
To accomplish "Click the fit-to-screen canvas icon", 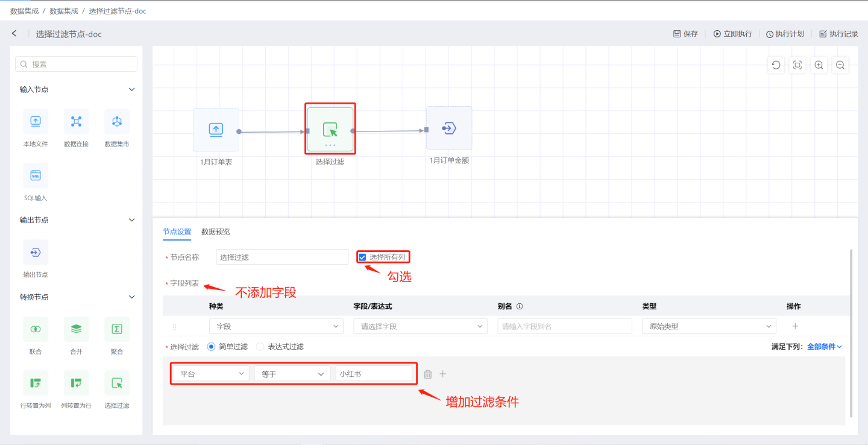I will [x=797, y=65].
